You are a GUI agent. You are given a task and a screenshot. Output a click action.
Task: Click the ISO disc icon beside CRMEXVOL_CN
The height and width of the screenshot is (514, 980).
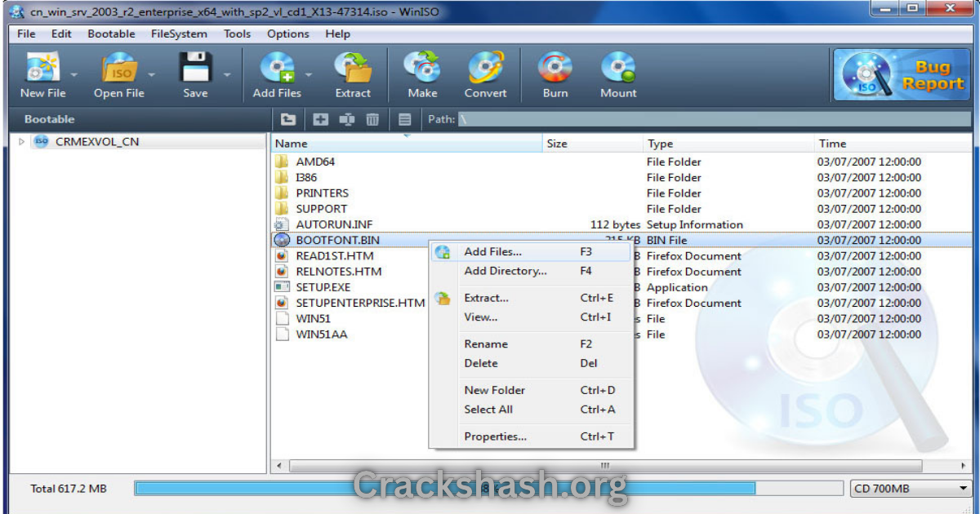click(42, 141)
